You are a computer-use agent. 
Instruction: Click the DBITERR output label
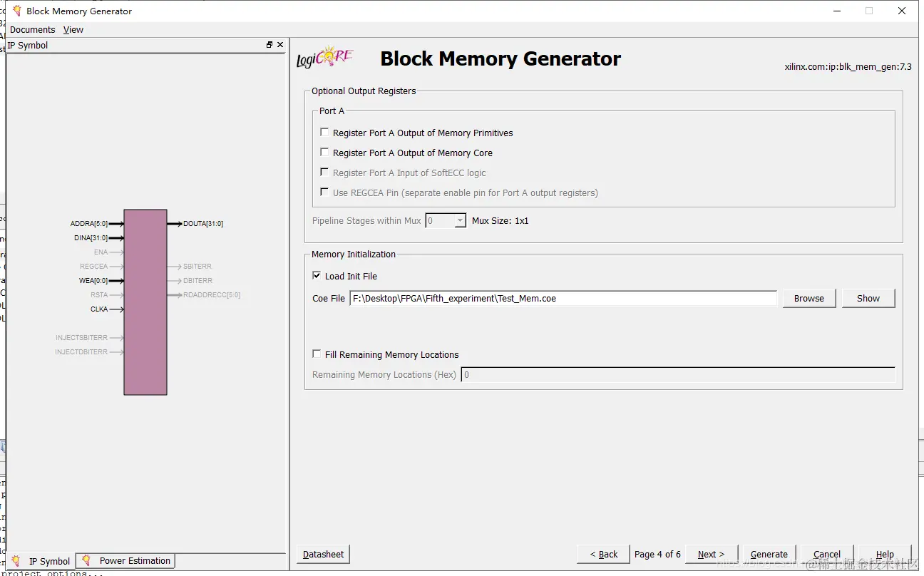coord(197,281)
